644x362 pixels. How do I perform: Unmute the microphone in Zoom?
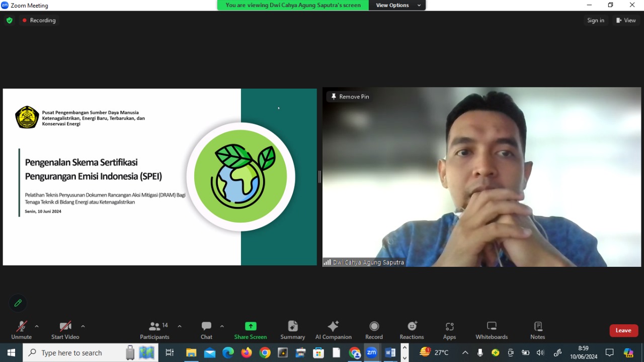click(x=21, y=330)
